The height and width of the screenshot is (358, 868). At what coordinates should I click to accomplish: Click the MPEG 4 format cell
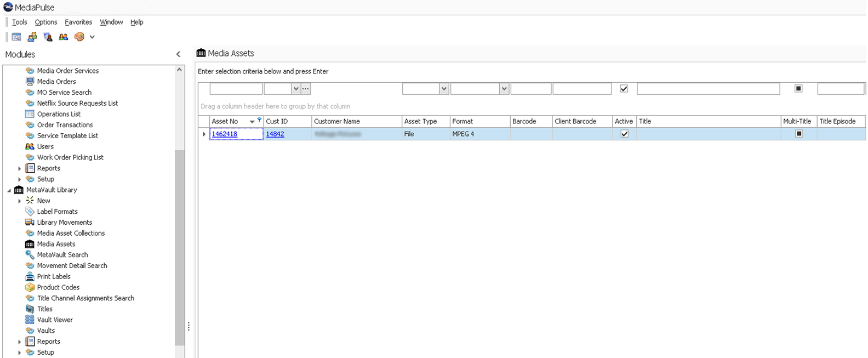point(479,134)
